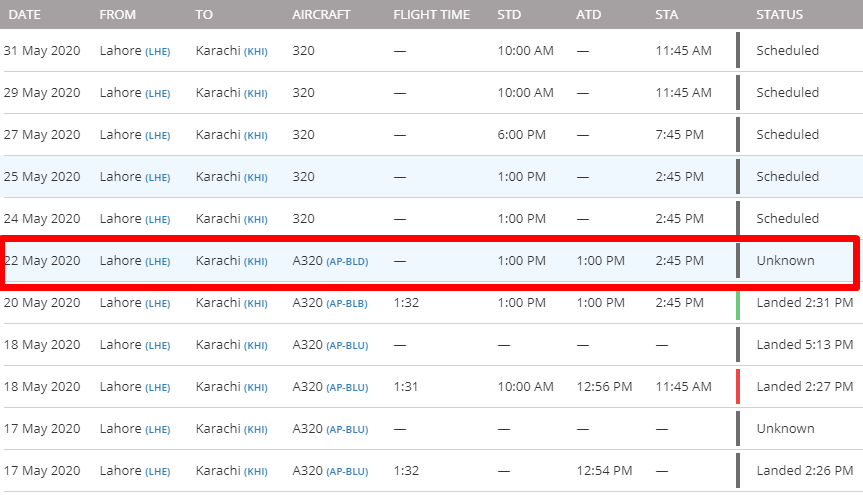863x495 pixels.
Task: Select the 29 May 2020 date cell
Action: [x=42, y=93]
